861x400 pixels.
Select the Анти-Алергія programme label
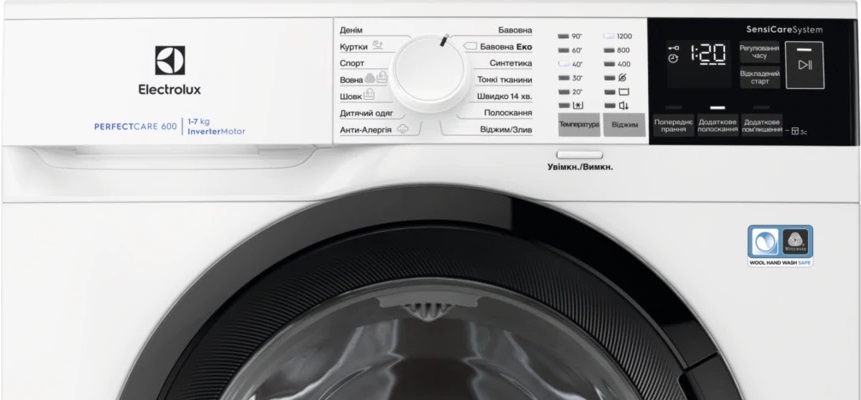(366, 130)
